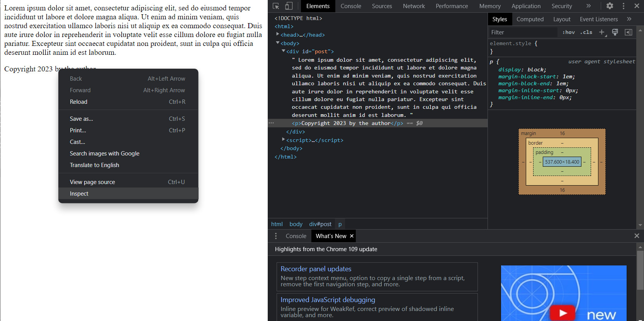Open the Sources tab

(382, 6)
